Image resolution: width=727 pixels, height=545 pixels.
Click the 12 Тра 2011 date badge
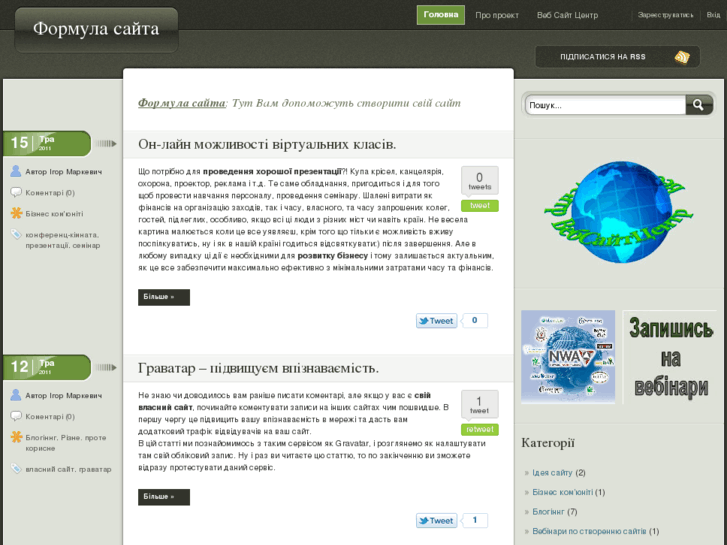47,367
